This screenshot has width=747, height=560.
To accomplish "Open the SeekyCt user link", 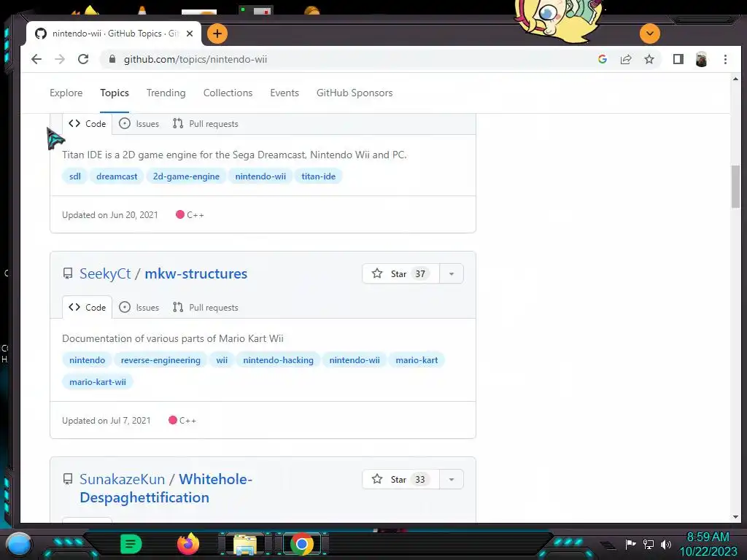I will (x=105, y=274).
